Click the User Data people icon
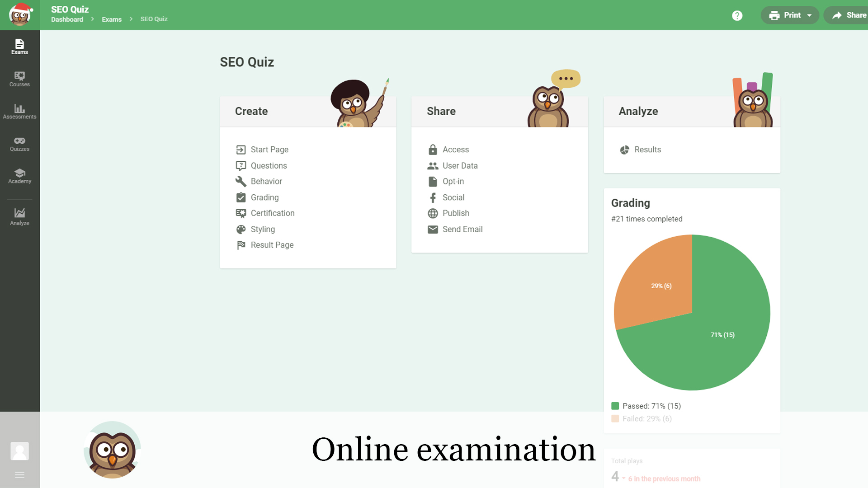The width and height of the screenshot is (868, 488). [x=433, y=166]
